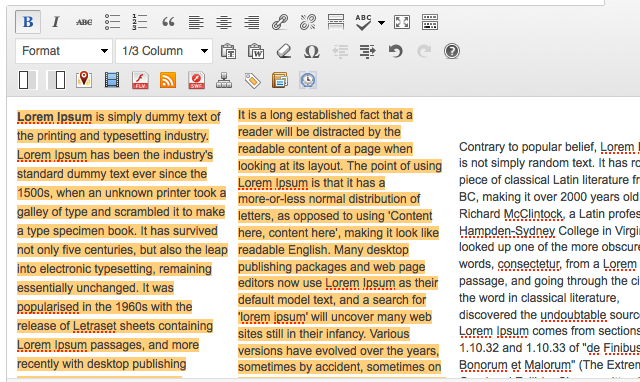Click the word "Letraset" in first column
The height and width of the screenshot is (382, 640).
[94, 326]
